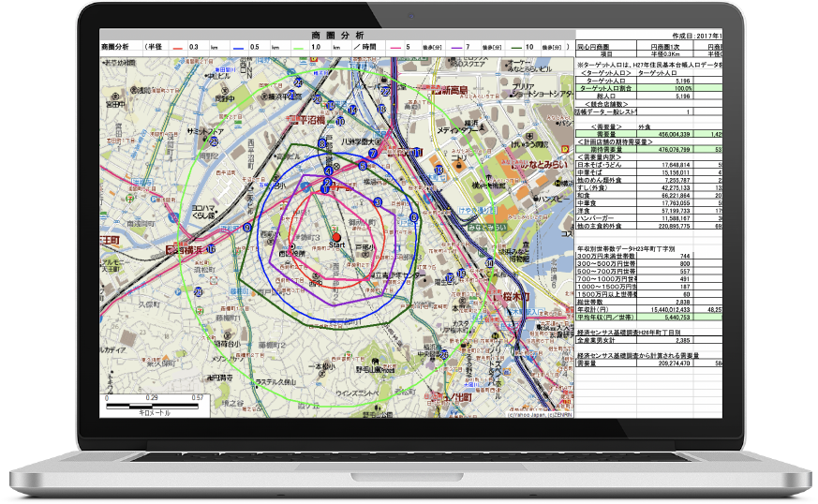Select the 円商圏1次 column header
Viewport: 818px width, 504px height.
(x=665, y=47)
